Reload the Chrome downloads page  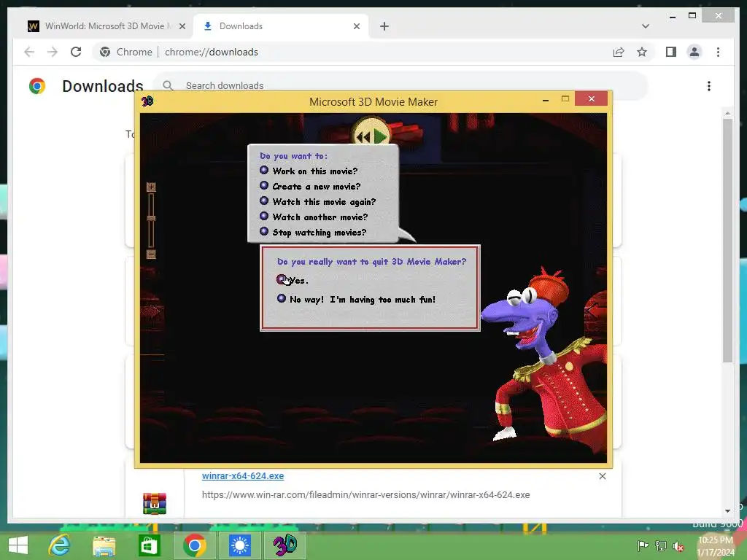click(76, 52)
